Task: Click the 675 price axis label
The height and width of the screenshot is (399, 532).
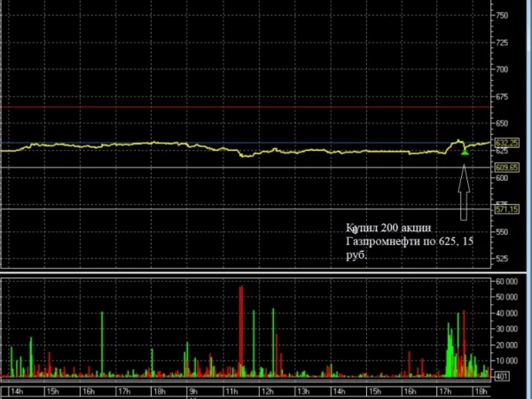Action: (502, 97)
